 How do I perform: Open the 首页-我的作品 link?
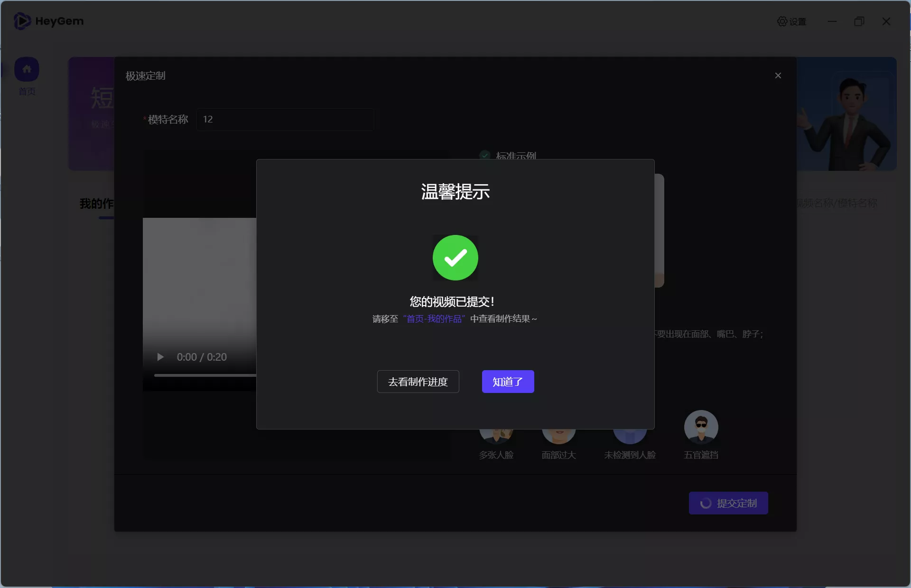(x=434, y=319)
